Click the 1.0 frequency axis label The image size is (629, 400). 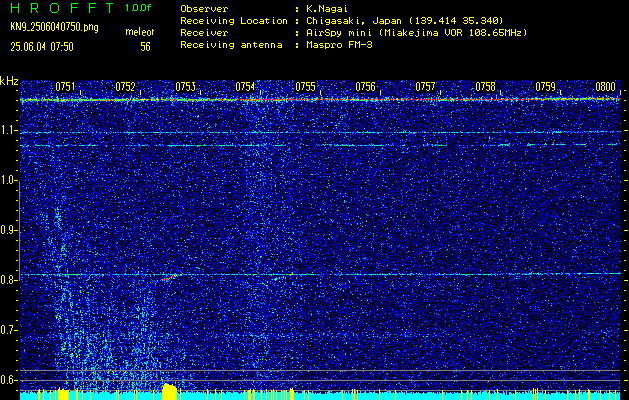coord(8,181)
